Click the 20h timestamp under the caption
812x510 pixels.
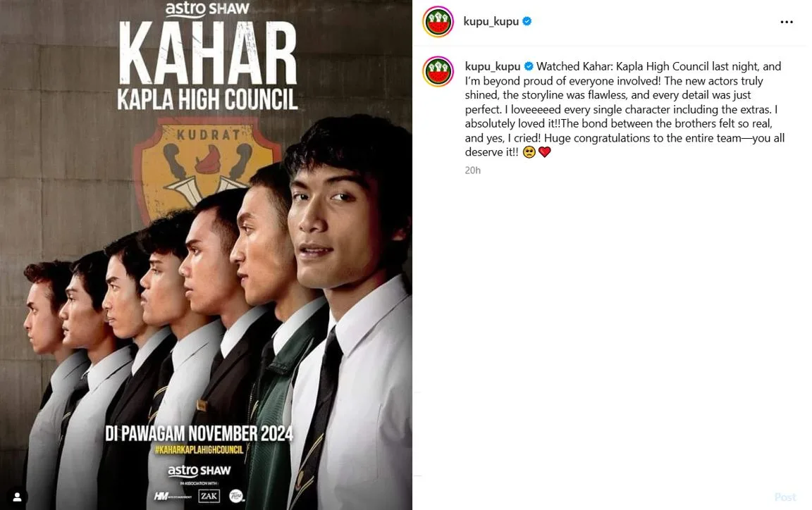472,170
